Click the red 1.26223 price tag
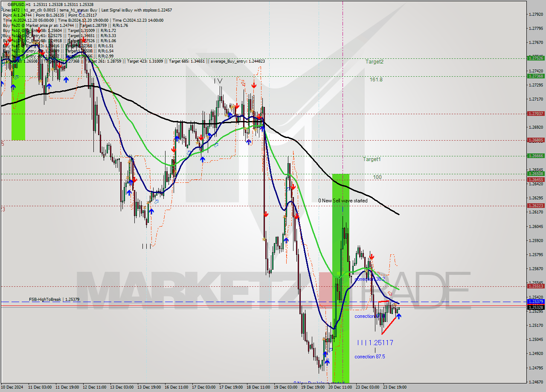This screenshot has height=392, width=546. (536, 205)
